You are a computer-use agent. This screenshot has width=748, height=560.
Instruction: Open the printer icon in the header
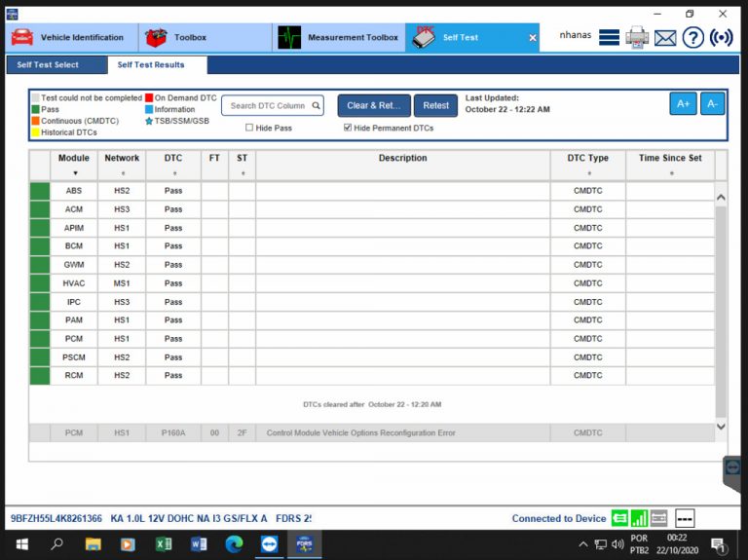pos(637,37)
